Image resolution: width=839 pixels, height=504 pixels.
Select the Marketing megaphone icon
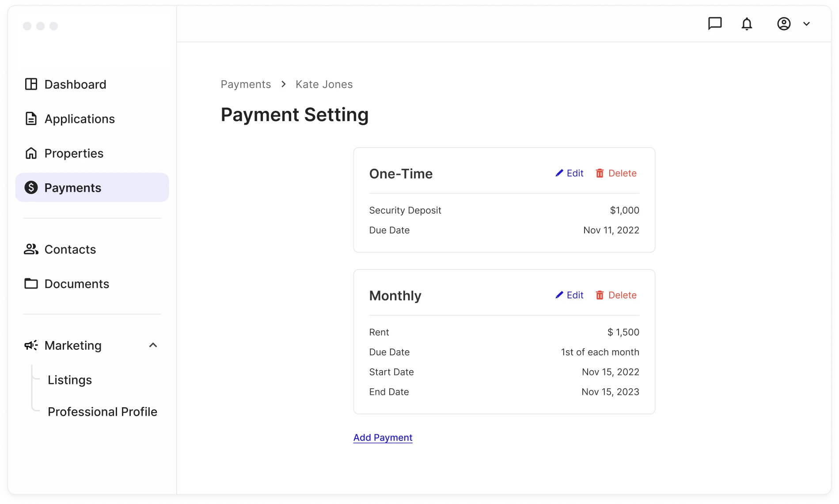pyautogui.click(x=31, y=345)
